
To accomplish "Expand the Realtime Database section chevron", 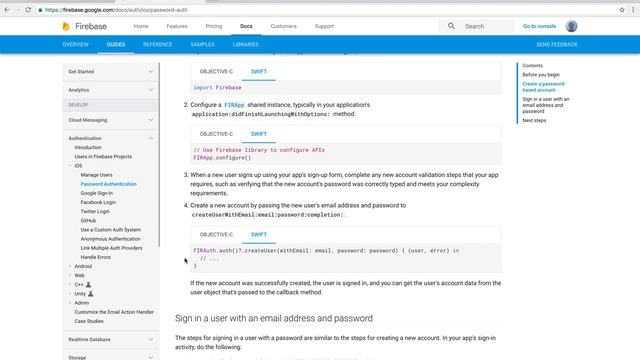I will [x=151, y=340].
